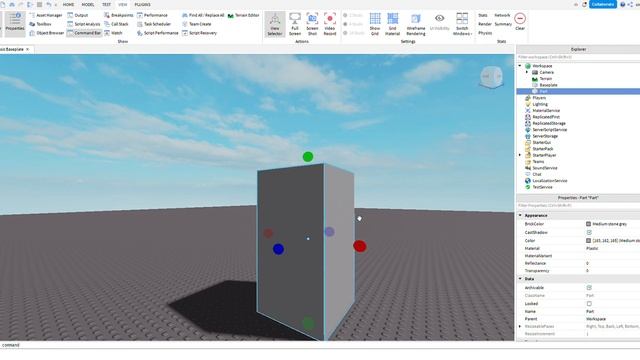Image resolution: width=640 pixels, height=360 pixels.
Task: Open the Asset Manager
Action: point(46,15)
